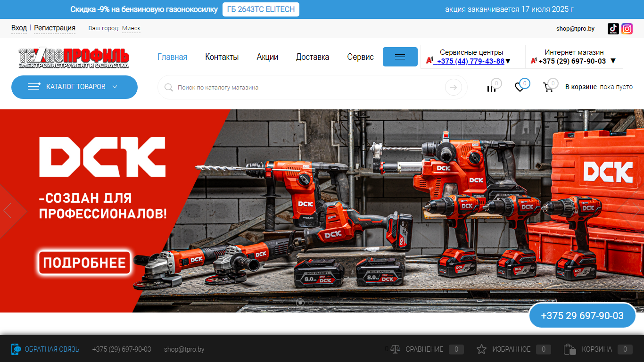This screenshot has width=644, height=362.
Task: Open the Доставка menu item
Action: (x=313, y=57)
